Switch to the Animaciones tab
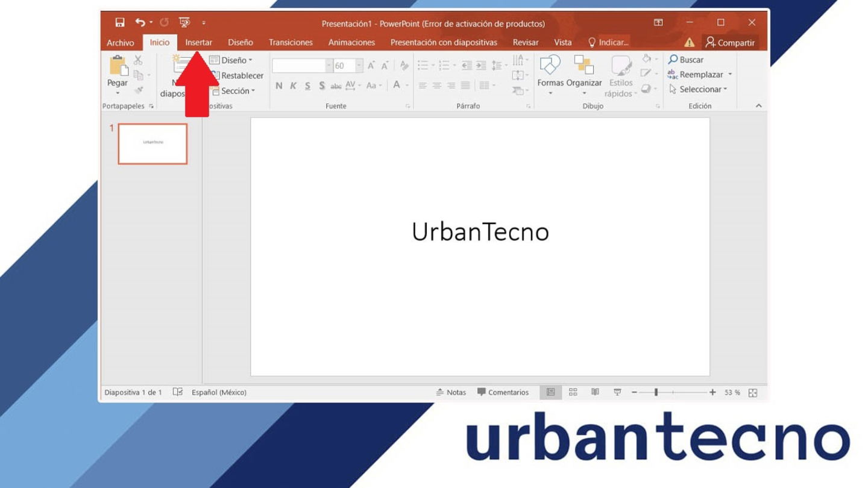Viewport: 868px width, 488px height. tap(351, 43)
